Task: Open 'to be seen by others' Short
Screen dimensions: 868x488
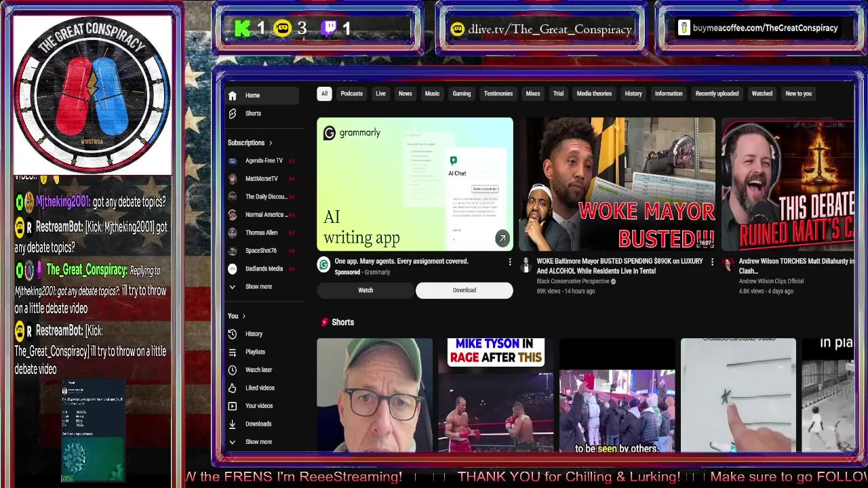Action: click(617, 394)
